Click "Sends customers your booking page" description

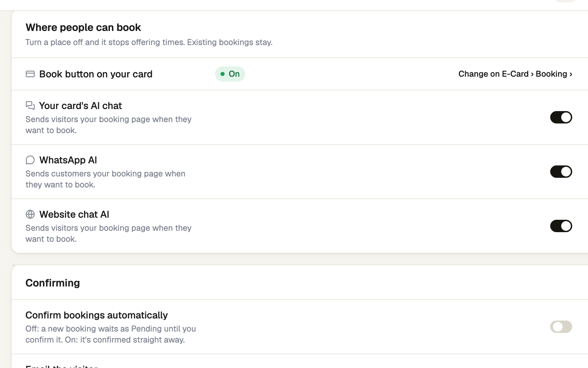(105, 179)
